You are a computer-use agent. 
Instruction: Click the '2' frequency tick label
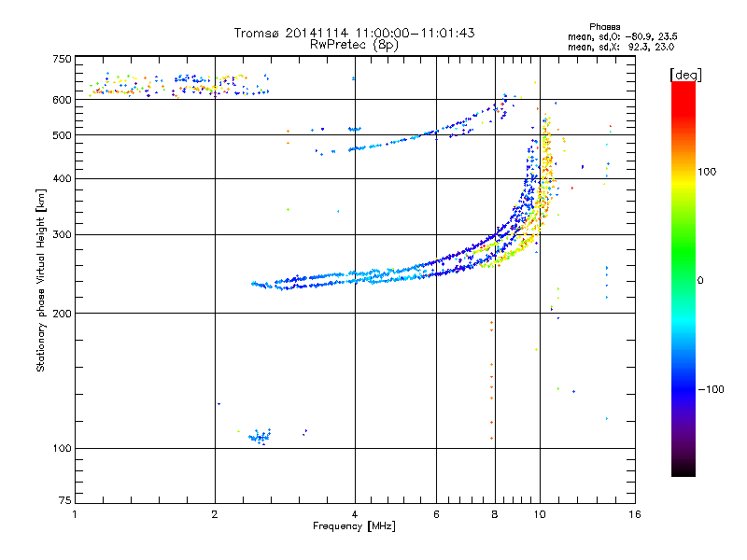click(215, 514)
